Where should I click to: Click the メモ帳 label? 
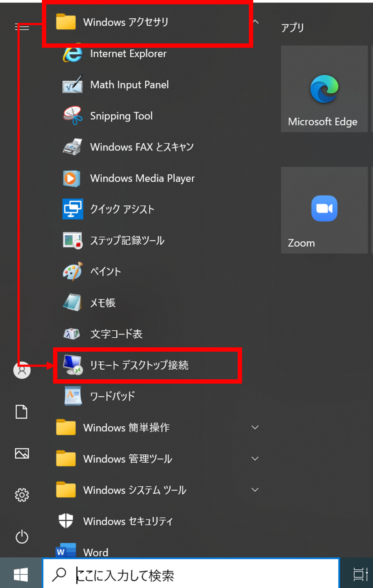pos(103,303)
